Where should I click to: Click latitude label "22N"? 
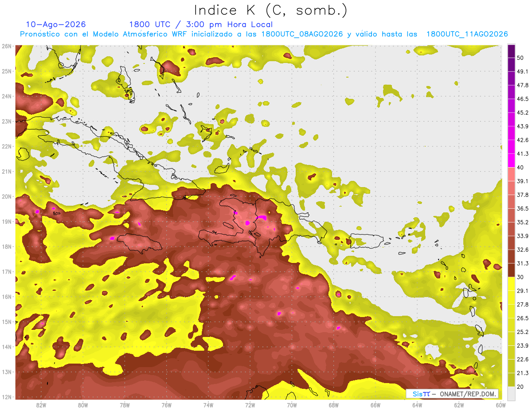click(x=6, y=146)
